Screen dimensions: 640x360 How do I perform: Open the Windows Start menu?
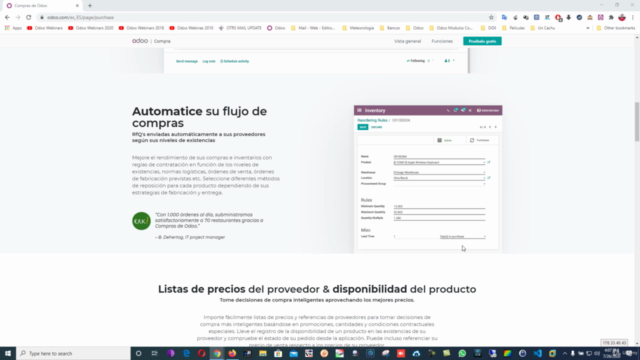click(8, 353)
